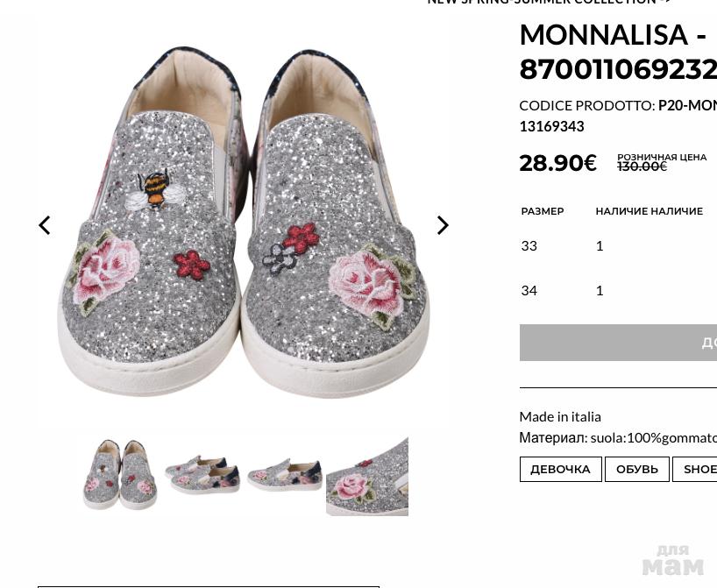Click the РАЗМЕР column header
The height and width of the screenshot is (588, 717).
pos(543,211)
